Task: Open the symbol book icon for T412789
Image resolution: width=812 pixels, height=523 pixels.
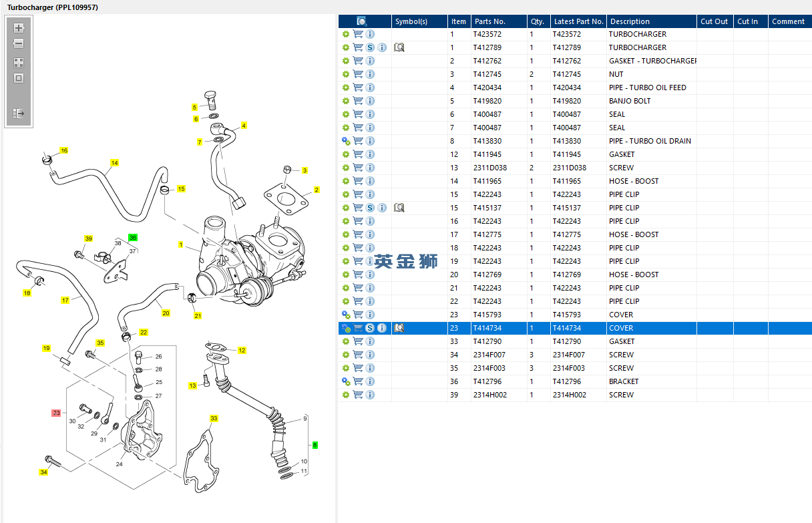Action: pyautogui.click(x=399, y=47)
